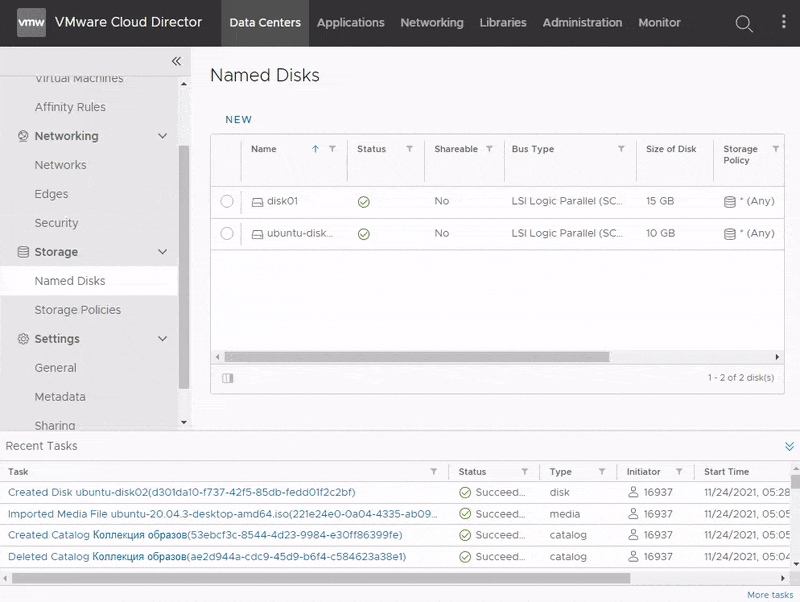Open the Storage Policy column filter icon
The width and height of the screenshot is (800, 602).
776,149
